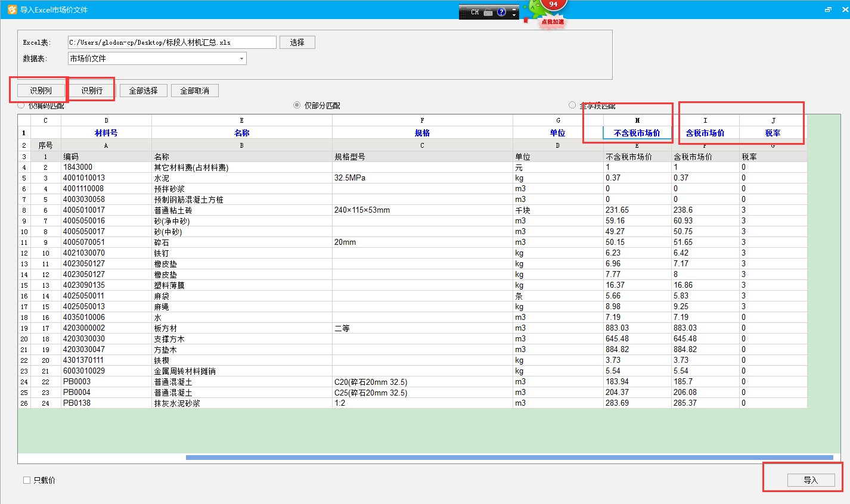Click the 规格 column mapping header

click(x=422, y=133)
